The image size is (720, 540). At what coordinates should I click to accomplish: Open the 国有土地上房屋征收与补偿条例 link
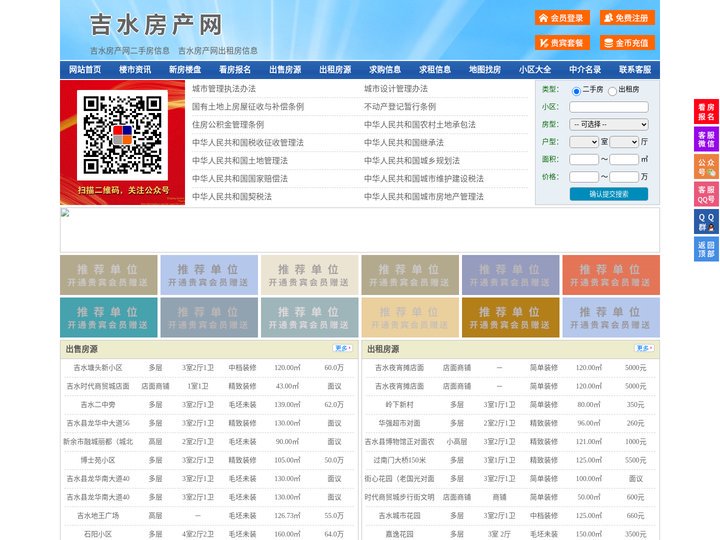coord(248,107)
